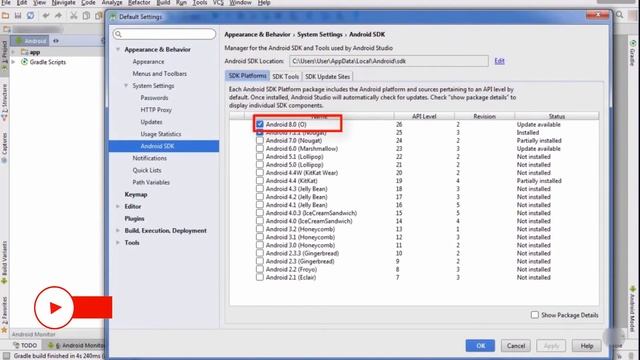Check Android 5.1 (Lollipop) checkbox
The image size is (640, 360).
coord(260,157)
